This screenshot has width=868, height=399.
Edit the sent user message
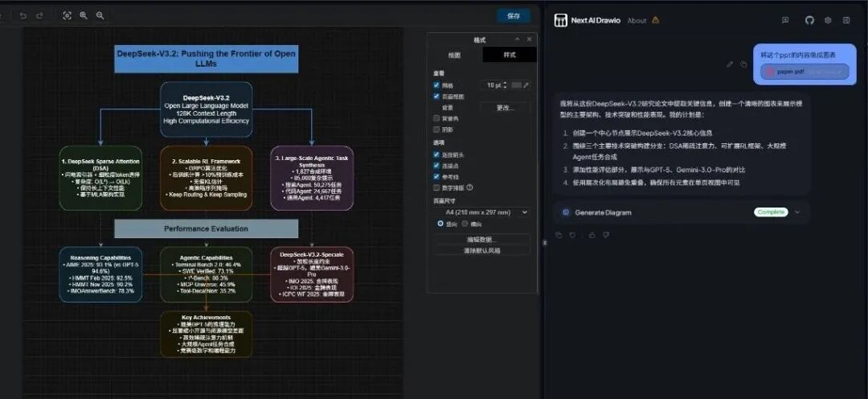pyautogui.click(x=730, y=64)
